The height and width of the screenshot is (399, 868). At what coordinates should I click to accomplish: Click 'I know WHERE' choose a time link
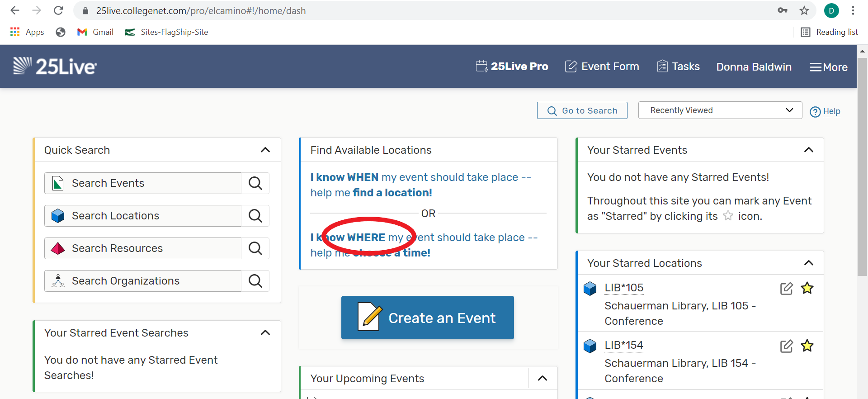click(x=424, y=245)
